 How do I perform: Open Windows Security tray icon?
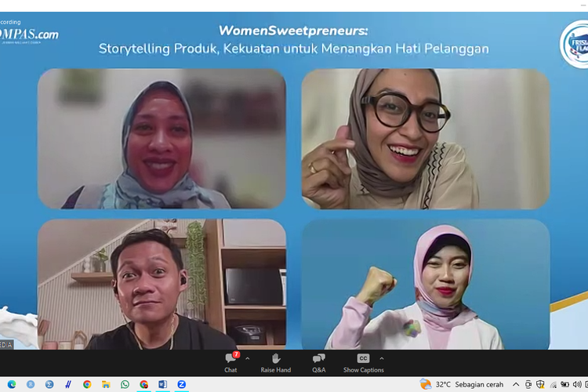click(x=541, y=384)
